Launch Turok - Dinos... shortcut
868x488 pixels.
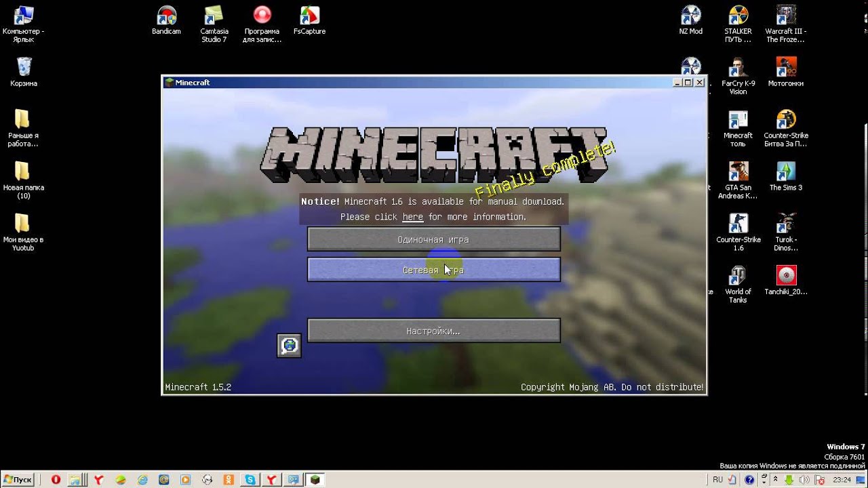click(x=786, y=232)
